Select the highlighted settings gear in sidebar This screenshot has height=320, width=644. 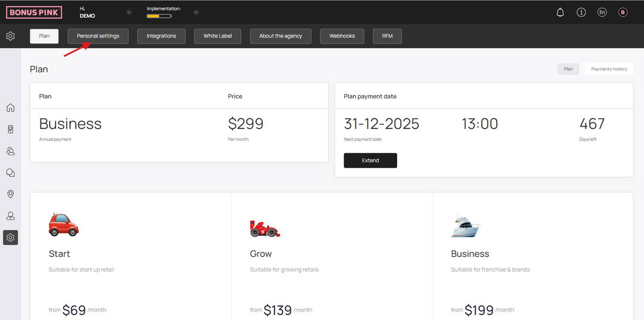point(11,238)
